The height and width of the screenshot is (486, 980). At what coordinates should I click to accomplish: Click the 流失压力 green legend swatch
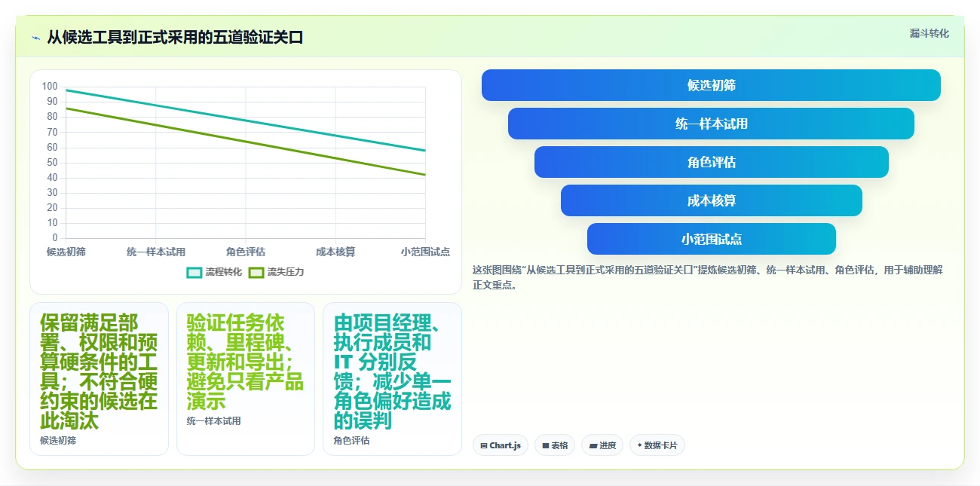tap(256, 272)
